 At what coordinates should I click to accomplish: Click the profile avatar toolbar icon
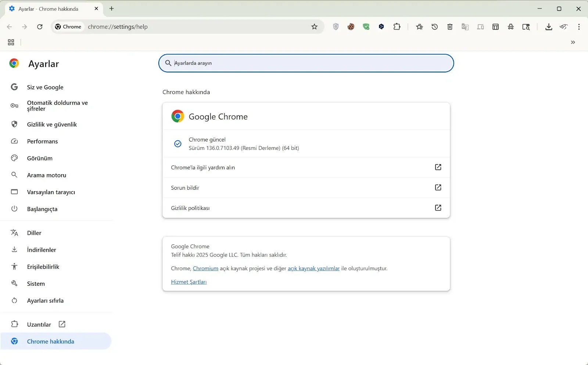564,27
